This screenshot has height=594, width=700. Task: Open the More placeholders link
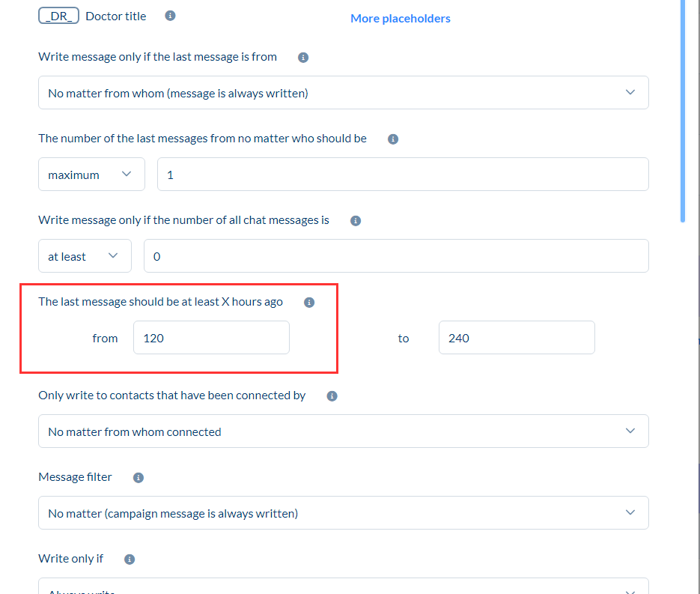click(400, 18)
